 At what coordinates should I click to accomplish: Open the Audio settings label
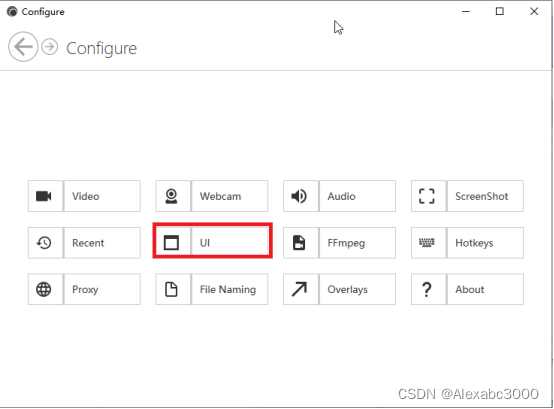(x=341, y=196)
